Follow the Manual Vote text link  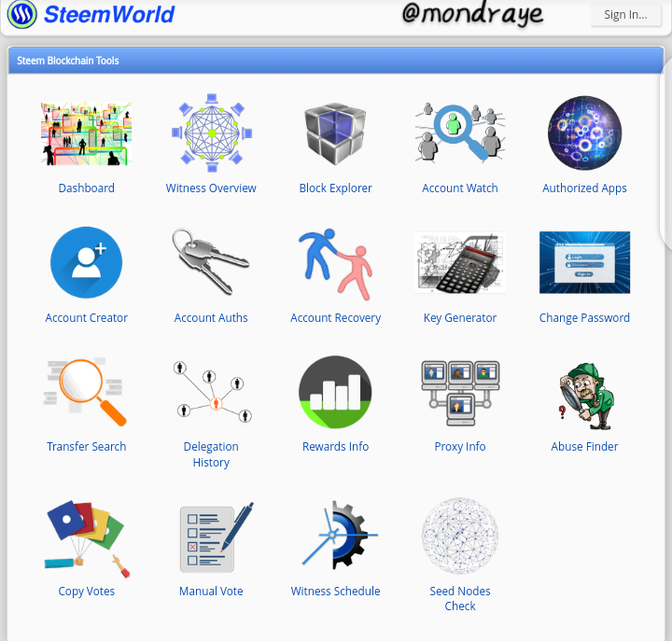pos(211,592)
